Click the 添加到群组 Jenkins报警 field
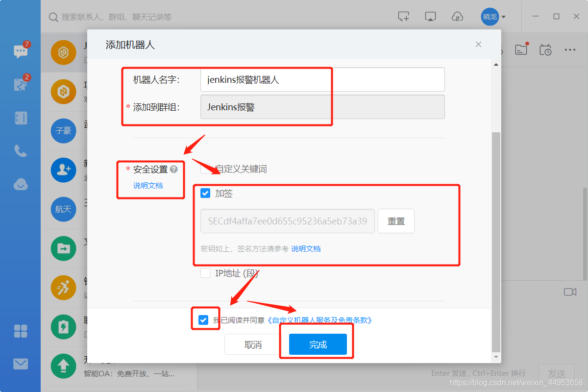 pyautogui.click(x=322, y=107)
